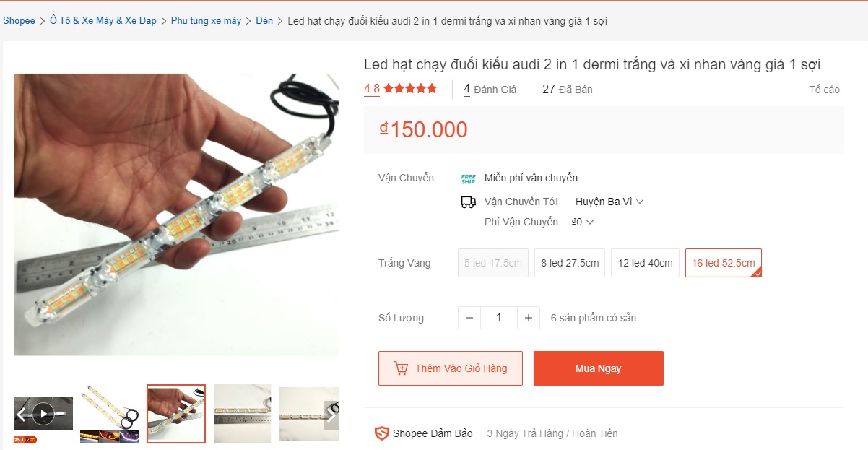Choose the 12 led 40cm option
The image size is (868, 450).
click(645, 263)
